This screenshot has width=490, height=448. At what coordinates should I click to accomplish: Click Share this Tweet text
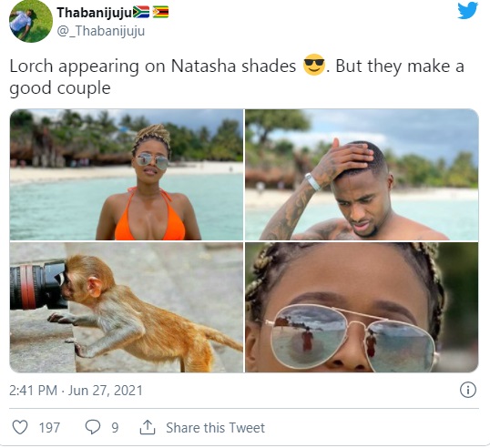[215, 428]
